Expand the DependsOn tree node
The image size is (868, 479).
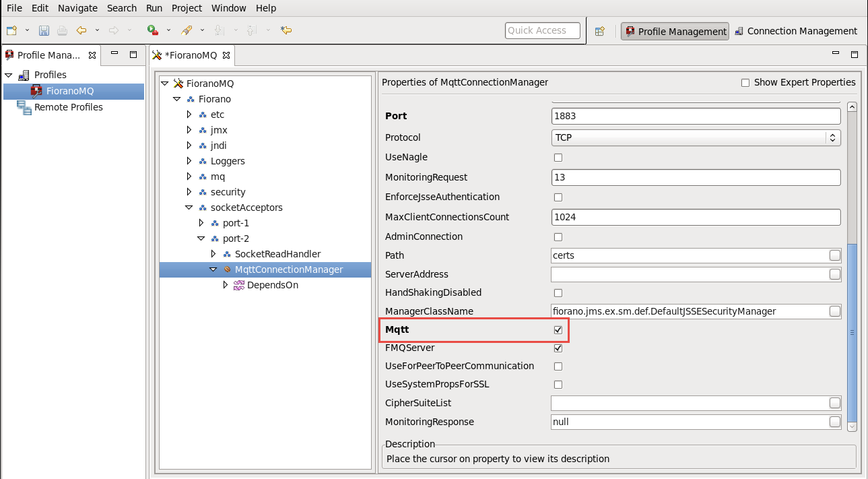click(226, 285)
